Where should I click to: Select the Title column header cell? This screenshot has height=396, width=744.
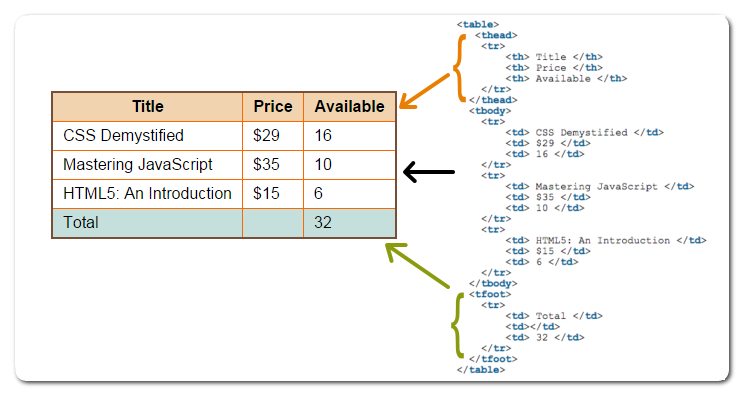[148, 107]
